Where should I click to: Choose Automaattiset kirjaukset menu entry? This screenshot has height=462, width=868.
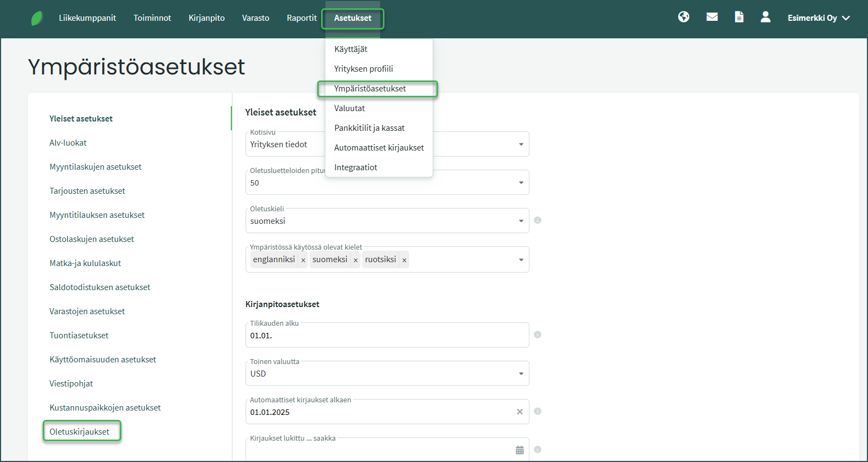point(379,148)
